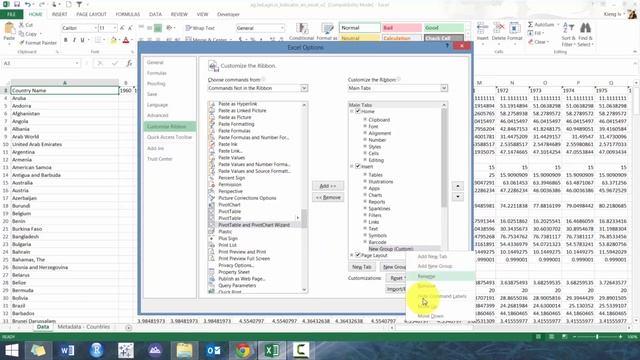Click the filter funnel in Quick Access Toolbar
640x360 pixels.
pos(79,4)
